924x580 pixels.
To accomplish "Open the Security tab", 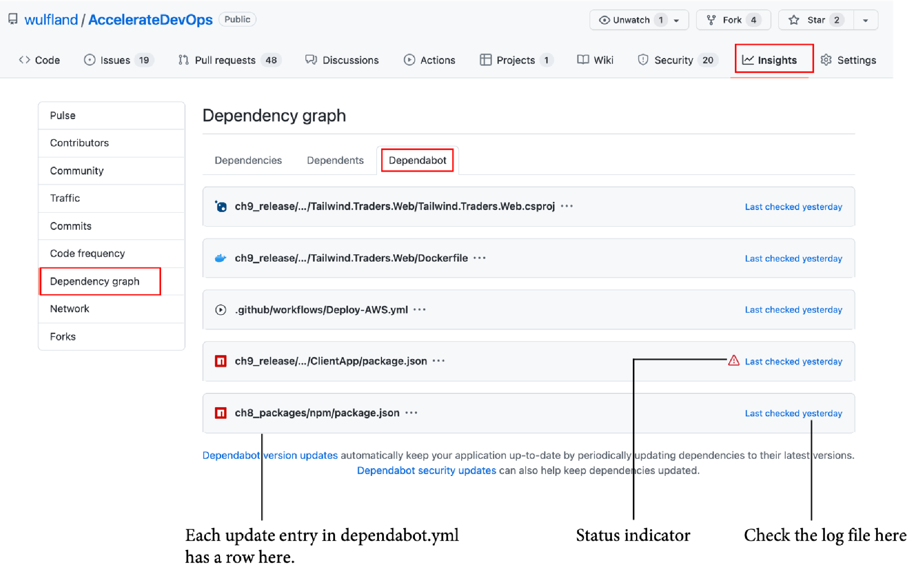I will point(678,60).
